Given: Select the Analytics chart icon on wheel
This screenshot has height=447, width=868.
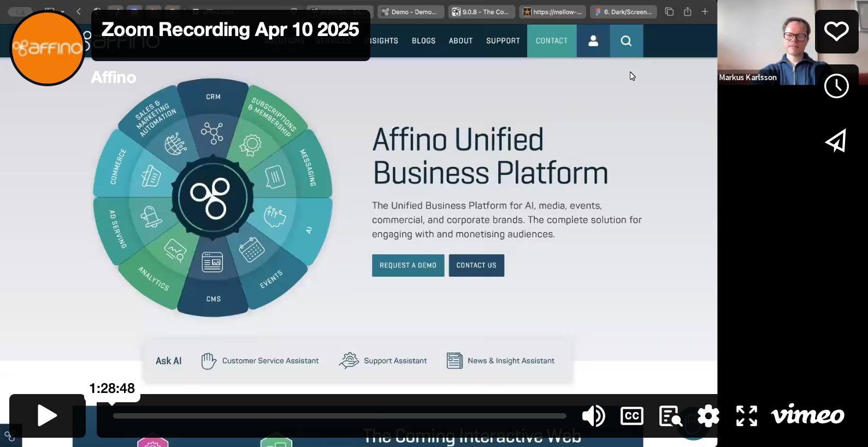Looking at the screenshot, I should [175, 251].
